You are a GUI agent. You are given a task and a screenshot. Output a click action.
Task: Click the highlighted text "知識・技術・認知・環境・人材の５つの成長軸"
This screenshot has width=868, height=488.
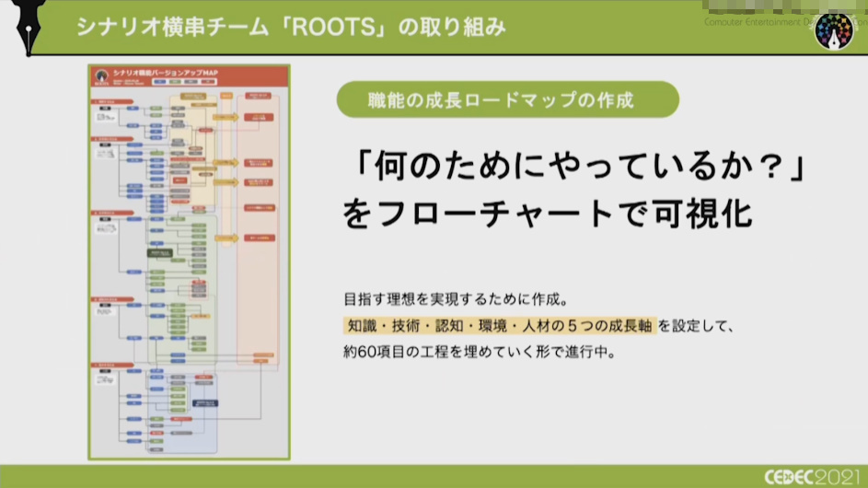click(x=498, y=325)
